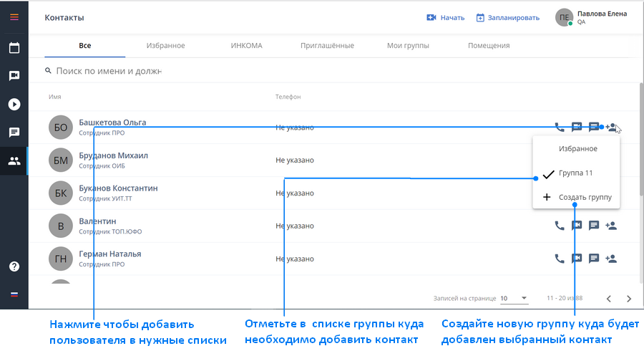
Task: Open the contacts people icon in the sidebar
Action: [14, 161]
